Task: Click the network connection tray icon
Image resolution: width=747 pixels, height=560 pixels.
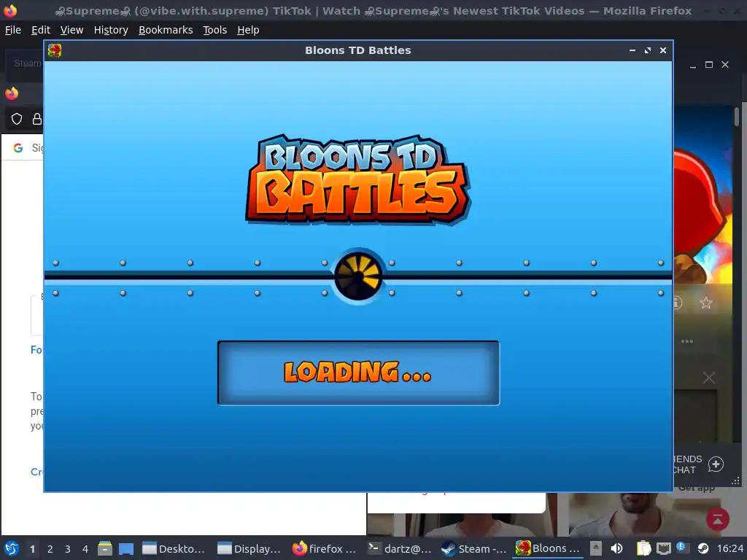Action: pos(663,548)
